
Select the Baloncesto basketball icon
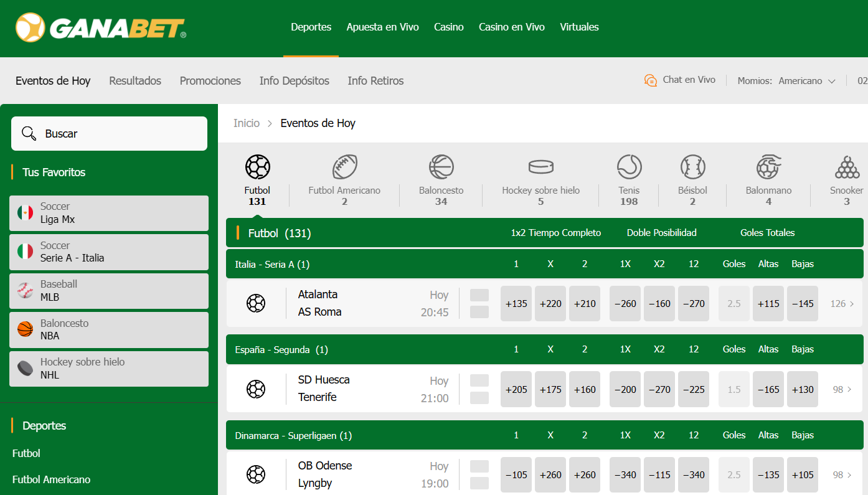(x=441, y=167)
